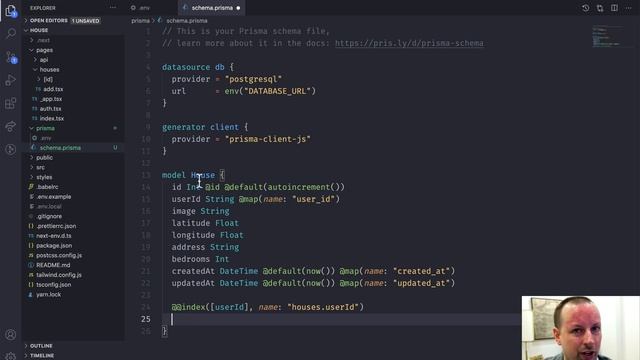Open the Run and Debug view icon
The width and height of the screenshot is (640, 360).
[11, 80]
